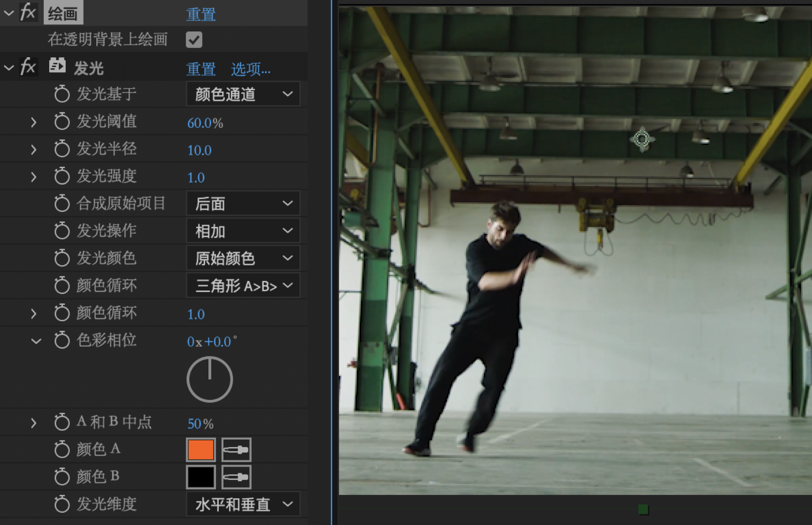
Task: Open 选项... for 发光 effect
Action: (251, 69)
